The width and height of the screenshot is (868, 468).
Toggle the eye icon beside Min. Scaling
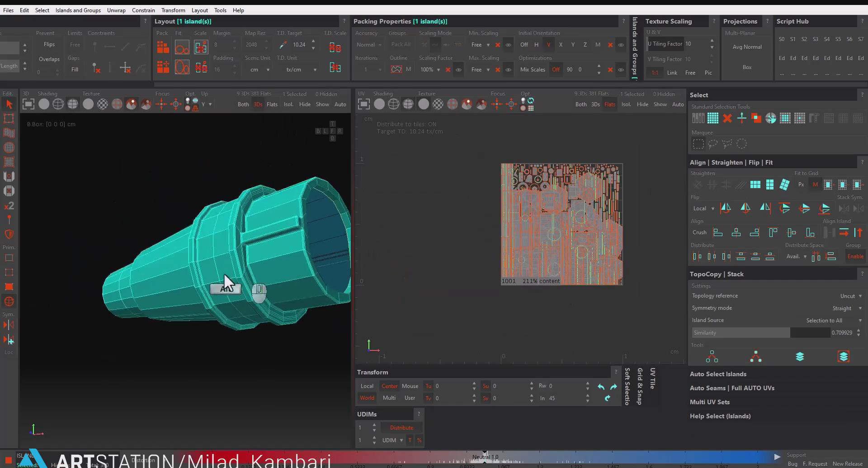[508, 45]
